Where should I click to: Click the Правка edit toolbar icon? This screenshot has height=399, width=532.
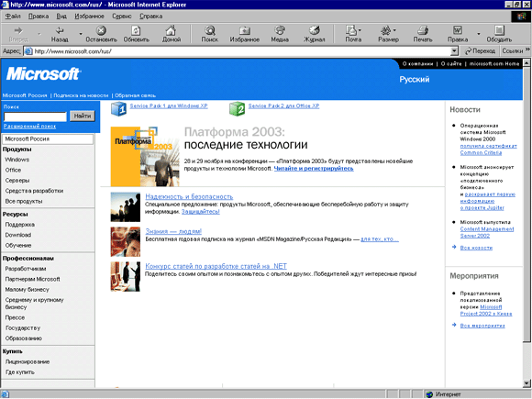[458, 30]
